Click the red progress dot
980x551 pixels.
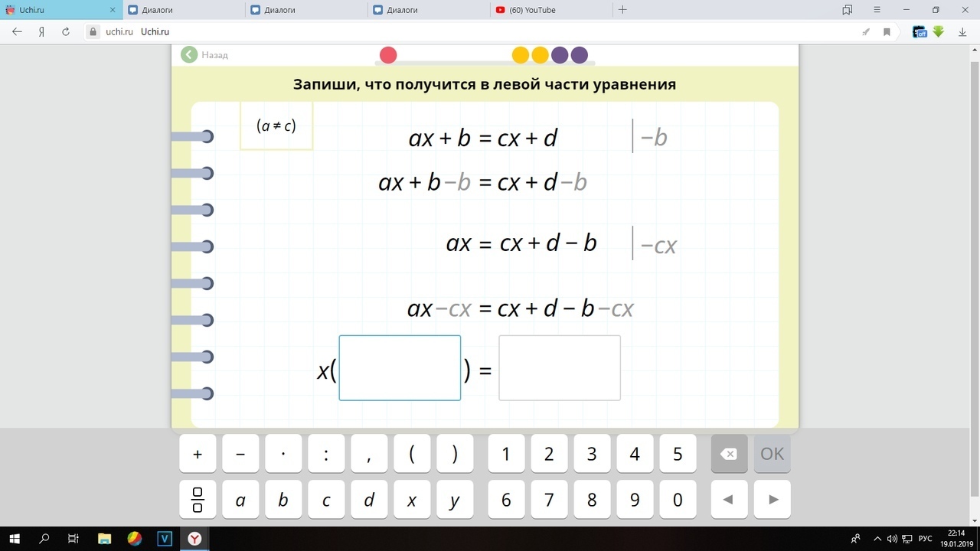pyautogui.click(x=388, y=55)
